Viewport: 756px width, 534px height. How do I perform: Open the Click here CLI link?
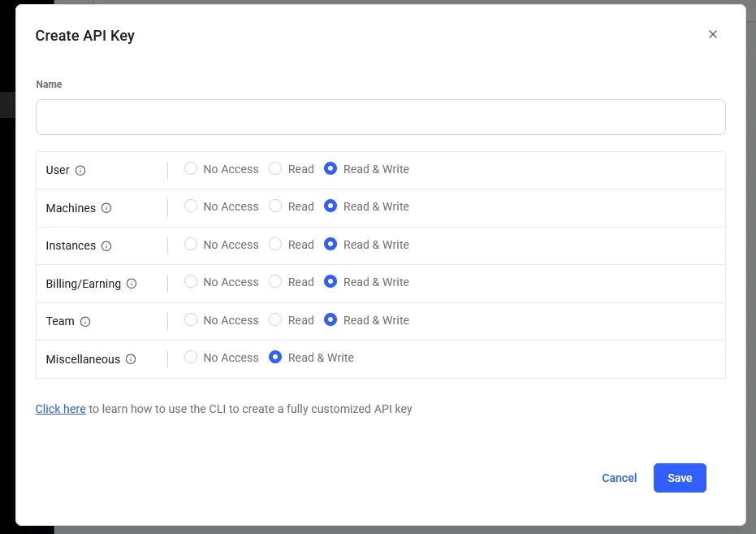point(61,409)
